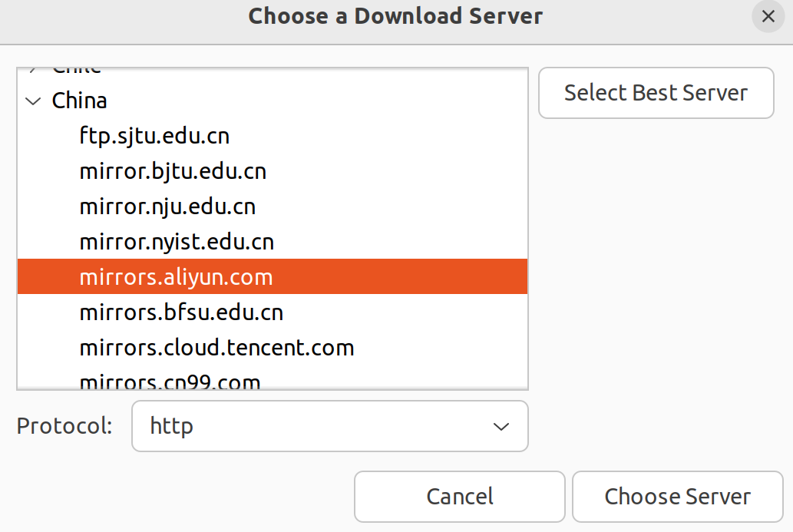Confirm with the Choose Server button
Viewport: 793px width, 532px height.
677,497
